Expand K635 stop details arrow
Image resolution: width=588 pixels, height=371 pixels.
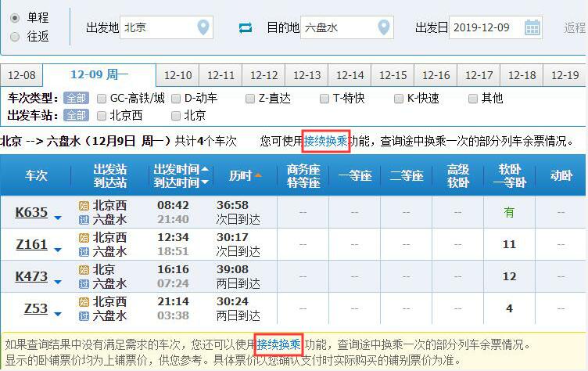[x=57, y=218]
